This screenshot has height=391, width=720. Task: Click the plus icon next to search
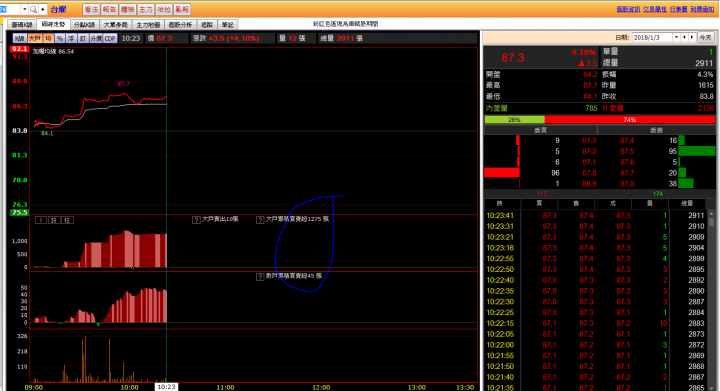(x=42, y=9)
